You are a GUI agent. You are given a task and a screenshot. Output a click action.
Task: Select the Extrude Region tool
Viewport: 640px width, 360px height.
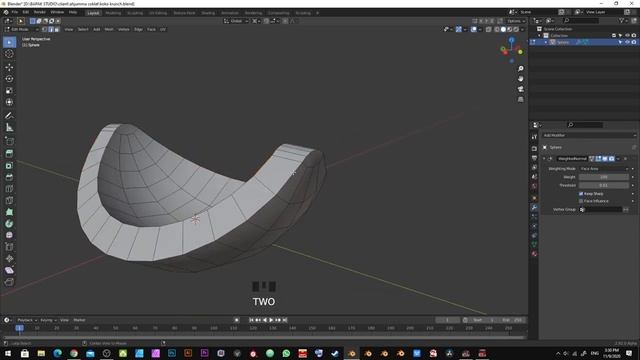(9, 154)
